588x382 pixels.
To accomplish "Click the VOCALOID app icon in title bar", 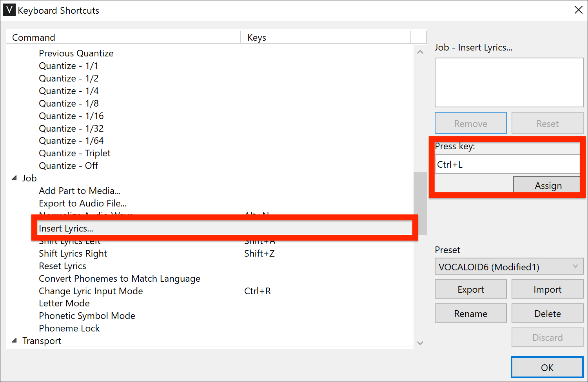I will coord(9,10).
